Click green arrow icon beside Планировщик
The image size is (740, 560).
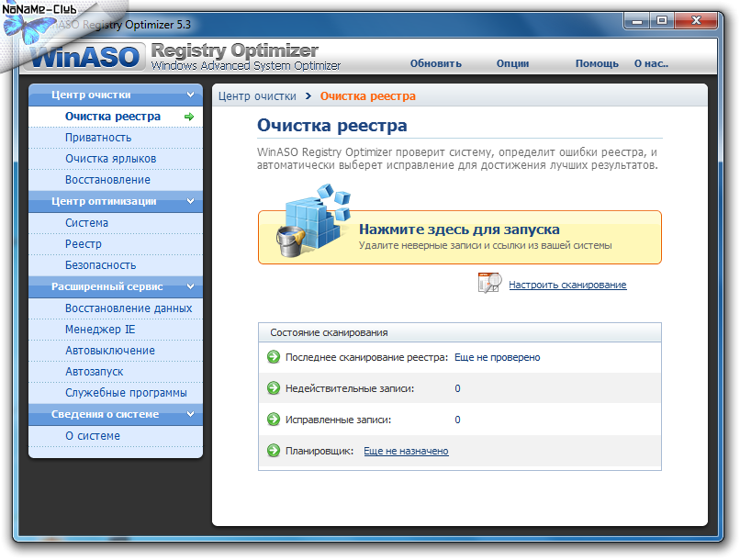click(x=274, y=451)
